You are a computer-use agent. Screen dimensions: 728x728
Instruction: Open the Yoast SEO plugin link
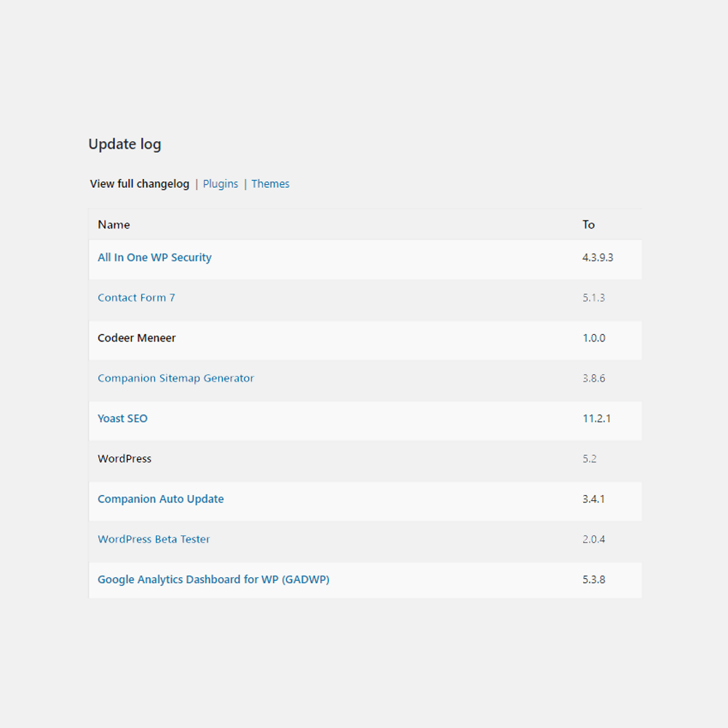[x=122, y=419]
